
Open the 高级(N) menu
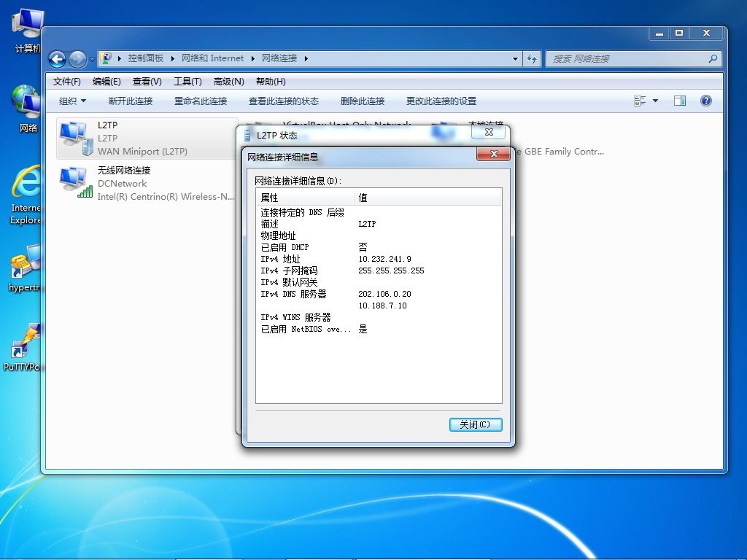click(228, 82)
